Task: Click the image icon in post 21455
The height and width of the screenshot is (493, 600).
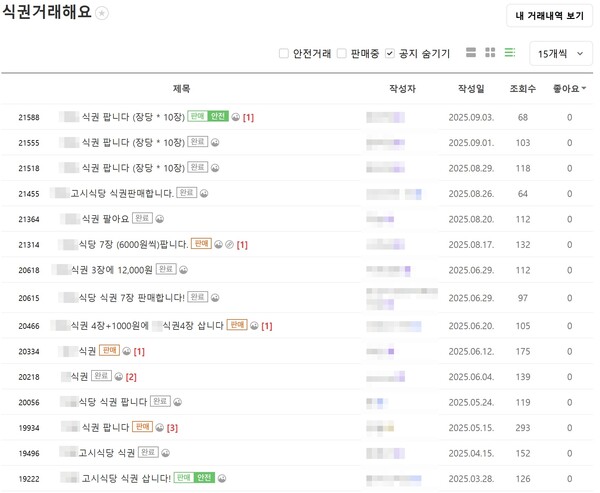Action: 204,193
